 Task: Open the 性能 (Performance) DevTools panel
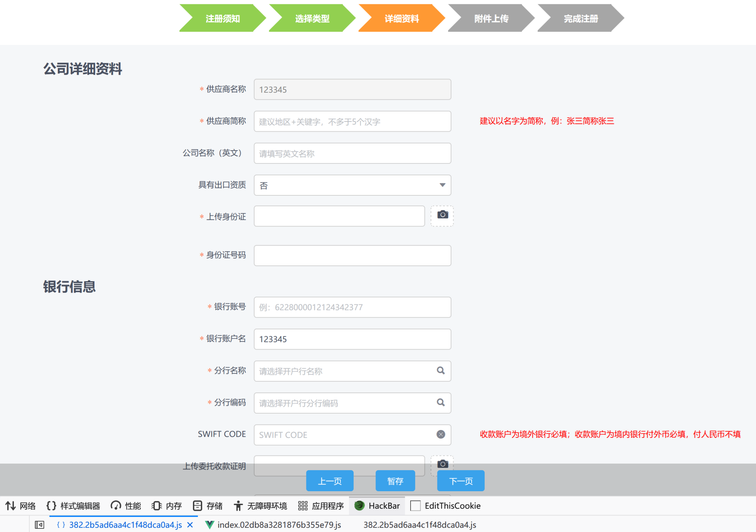pos(126,506)
